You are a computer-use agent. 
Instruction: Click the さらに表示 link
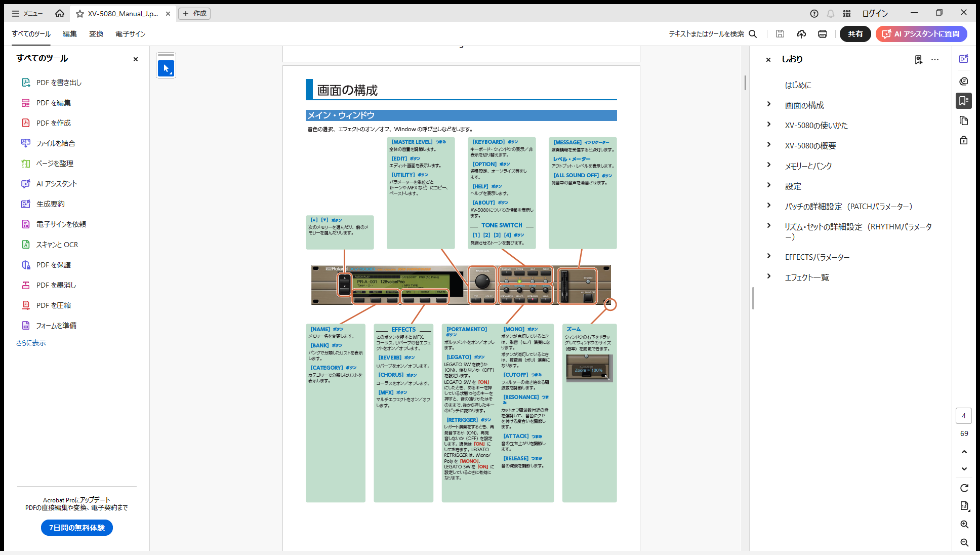pyautogui.click(x=31, y=343)
